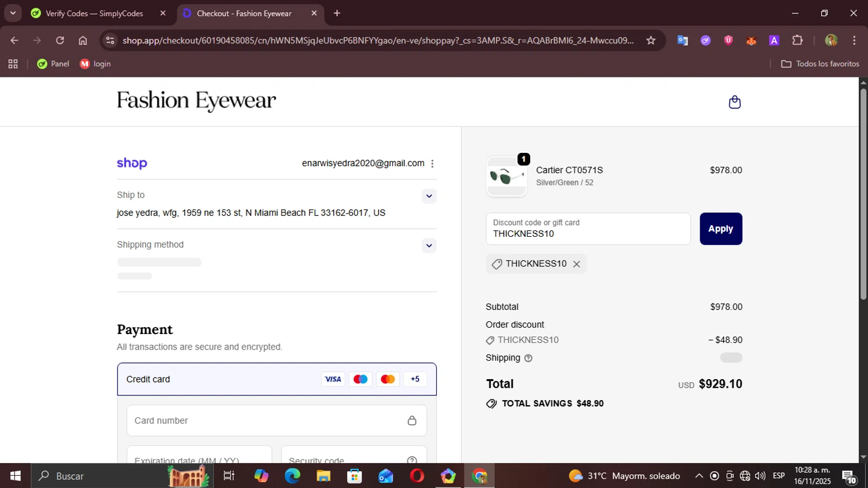
Task: Open a new browser tab
Action: pos(337,13)
